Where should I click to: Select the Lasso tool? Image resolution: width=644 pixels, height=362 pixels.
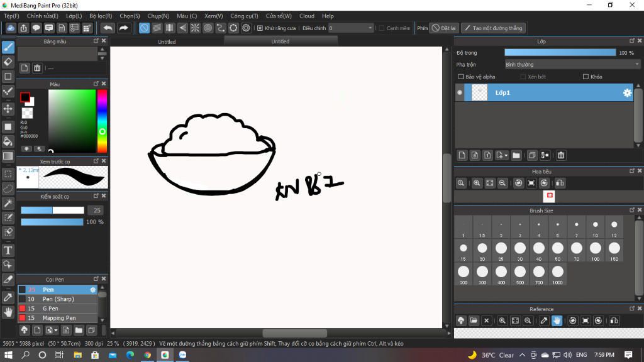pos(8,189)
